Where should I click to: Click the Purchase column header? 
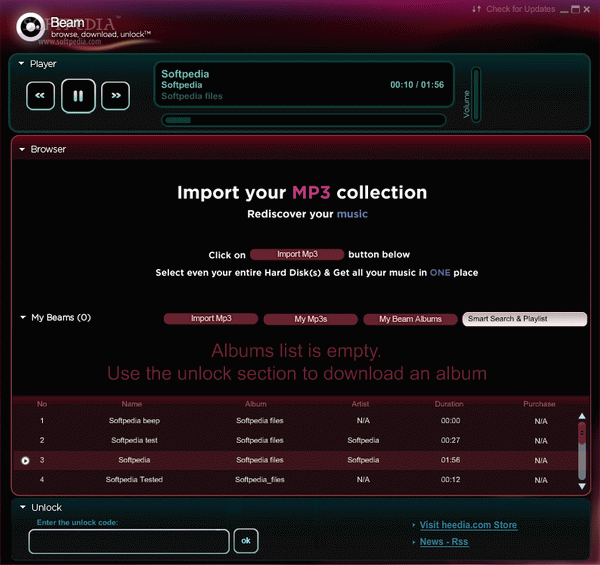539,404
